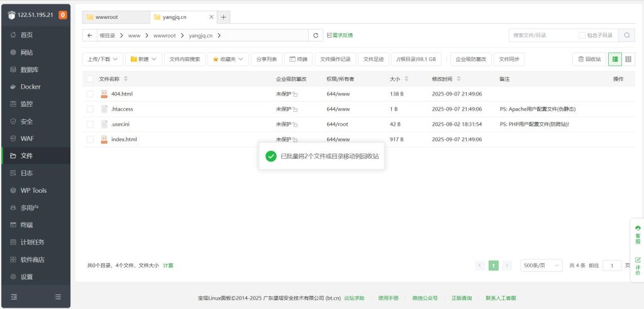Screen dimensions: 644x309
Task: Close the yangjq.cn tab
Action: [211, 17]
